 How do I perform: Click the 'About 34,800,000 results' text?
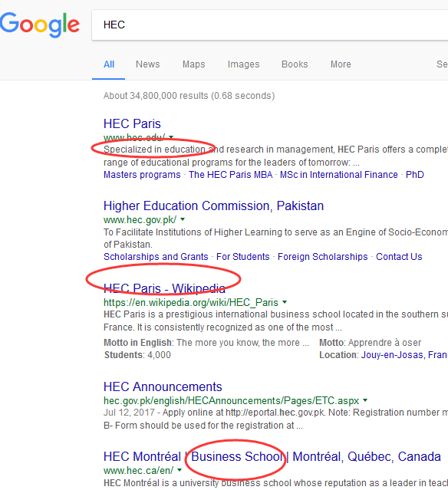189,96
